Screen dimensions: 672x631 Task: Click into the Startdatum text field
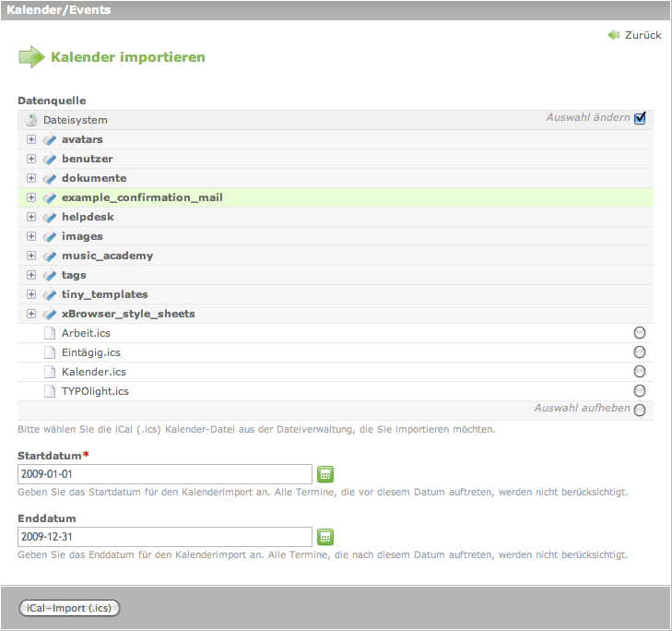tap(165, 474)
